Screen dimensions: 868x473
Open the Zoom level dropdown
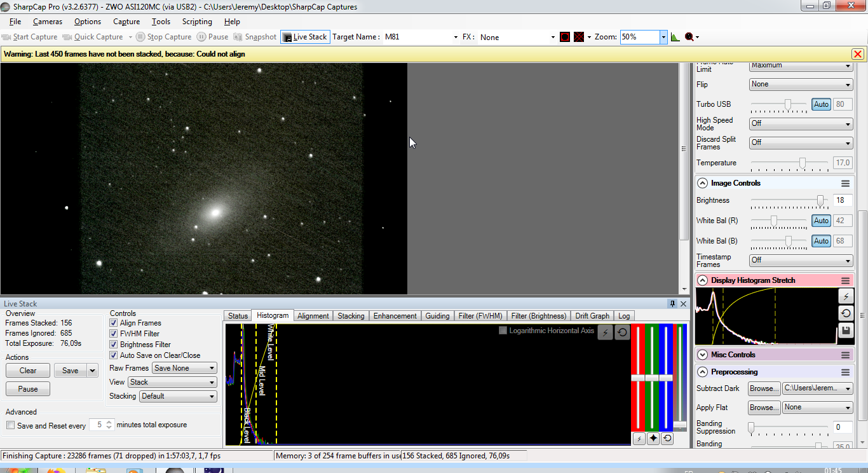click(x=663, y=37)
